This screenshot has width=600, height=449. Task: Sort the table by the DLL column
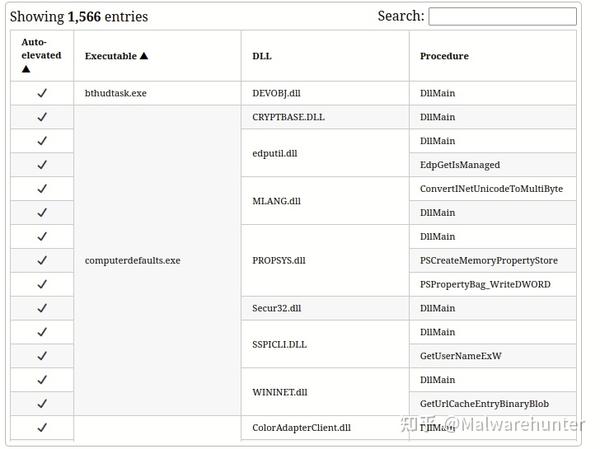[262, 56]
